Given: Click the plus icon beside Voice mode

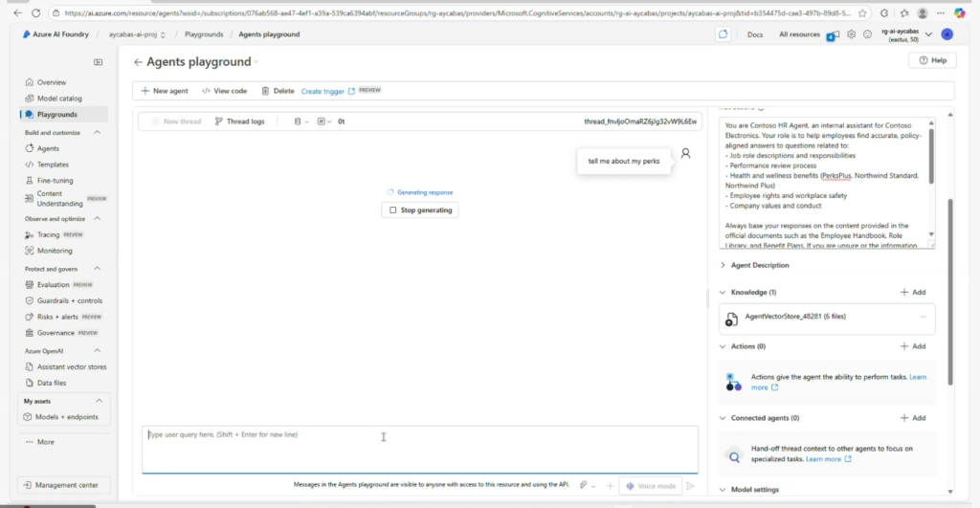Looking at the screenshot, I should click(x=610, y=485).
